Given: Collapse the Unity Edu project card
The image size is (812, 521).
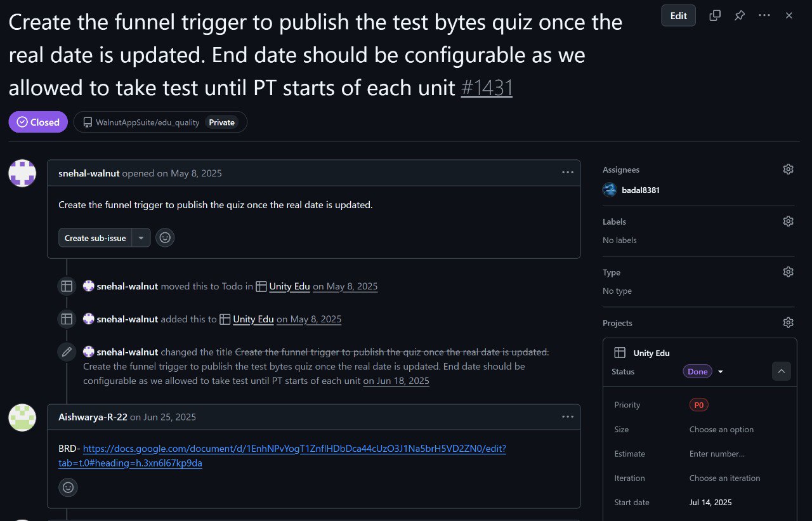Looking at the screenshot, I should [781, 371].
